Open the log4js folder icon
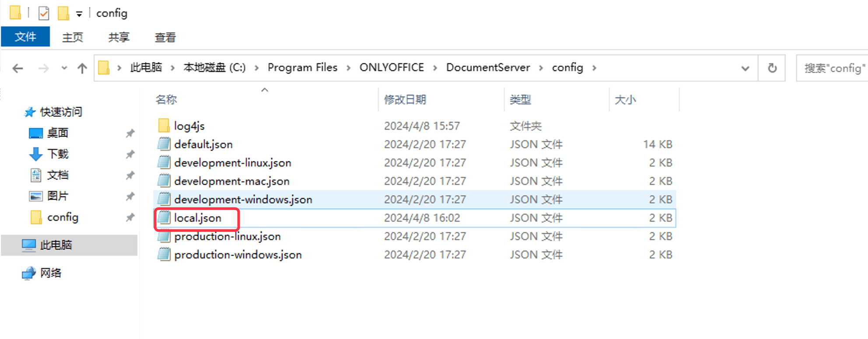This screenshot has height=339, width=868. coord(164,126)
